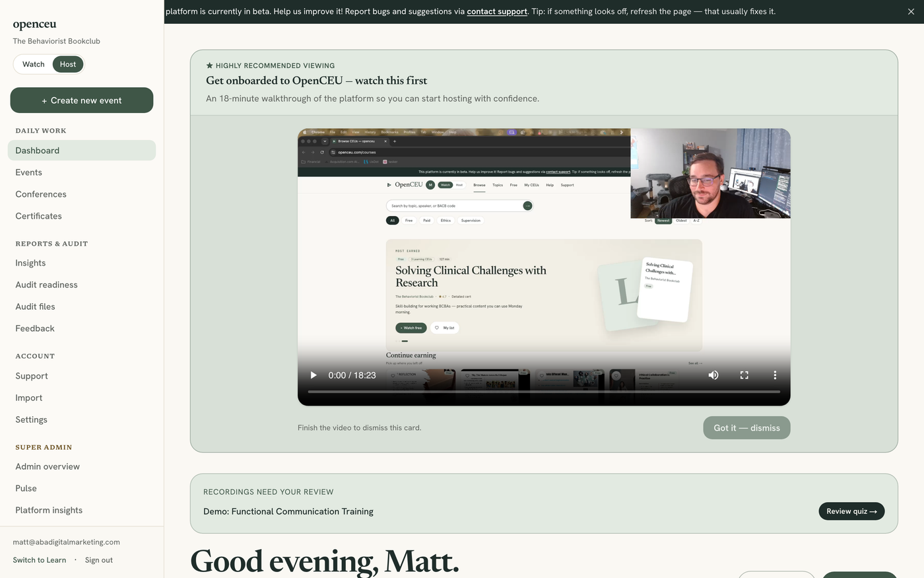Click the Got it — dismiss button

click(x=746, y=428)
